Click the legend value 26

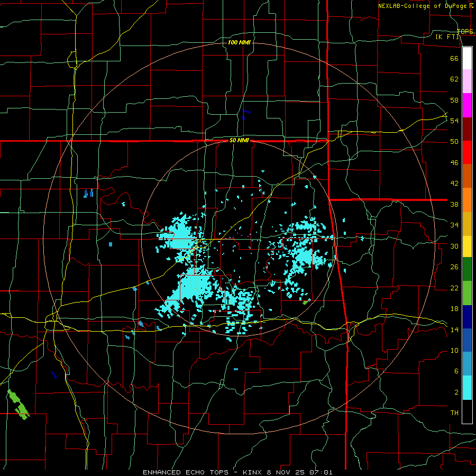[454, 267]
